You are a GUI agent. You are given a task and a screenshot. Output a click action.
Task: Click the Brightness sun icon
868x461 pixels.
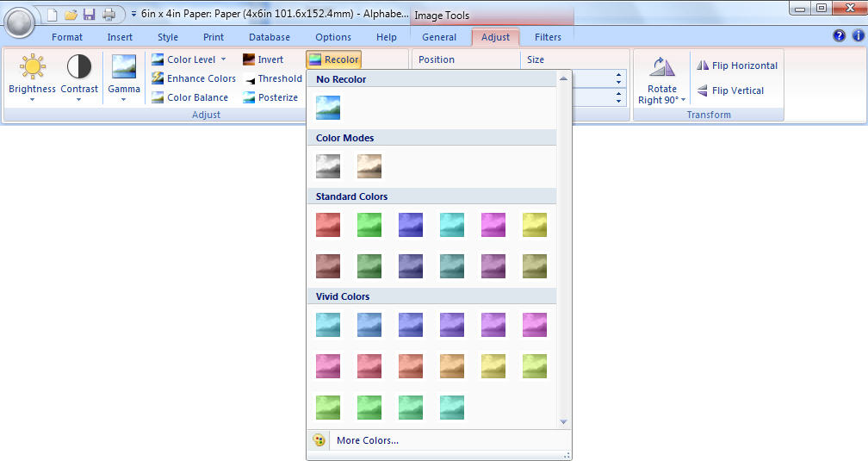pos(32,67)
